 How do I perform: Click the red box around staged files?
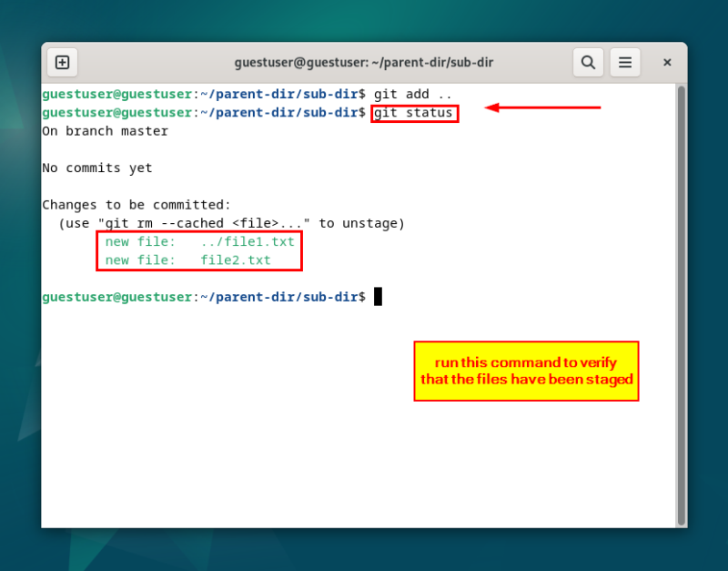pos(199,250)
